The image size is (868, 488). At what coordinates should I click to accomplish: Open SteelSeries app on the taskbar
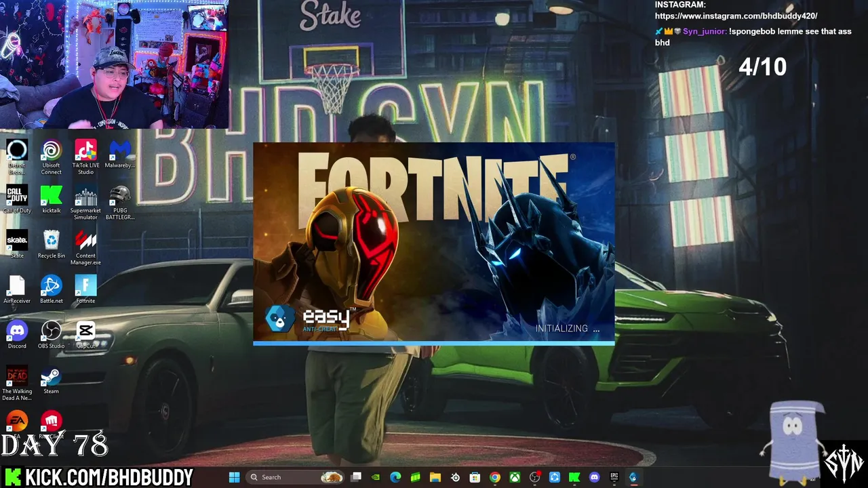click(x=455, y=477)
